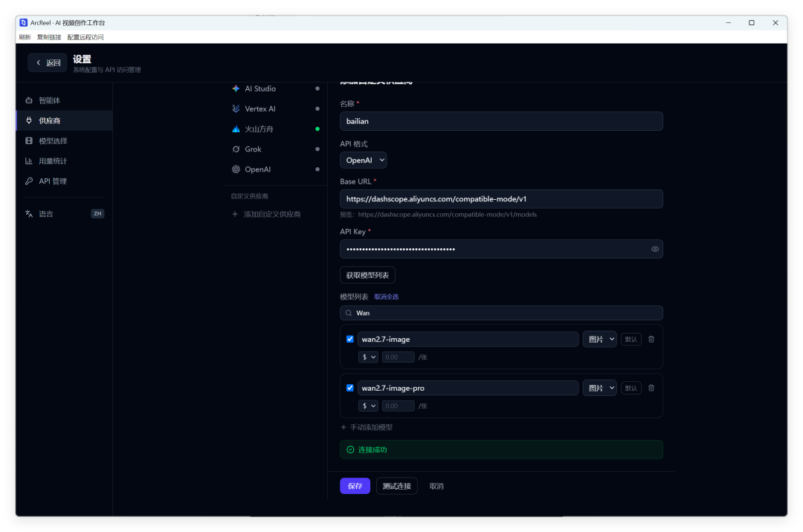Open currency $ dropdown for wan2.7-image
Image resolution: width=803 pixels, height=532 pixels.
pos(368,357)
